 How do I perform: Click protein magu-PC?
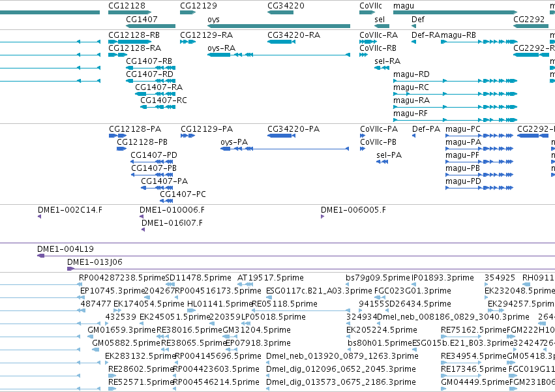point(479,136)
